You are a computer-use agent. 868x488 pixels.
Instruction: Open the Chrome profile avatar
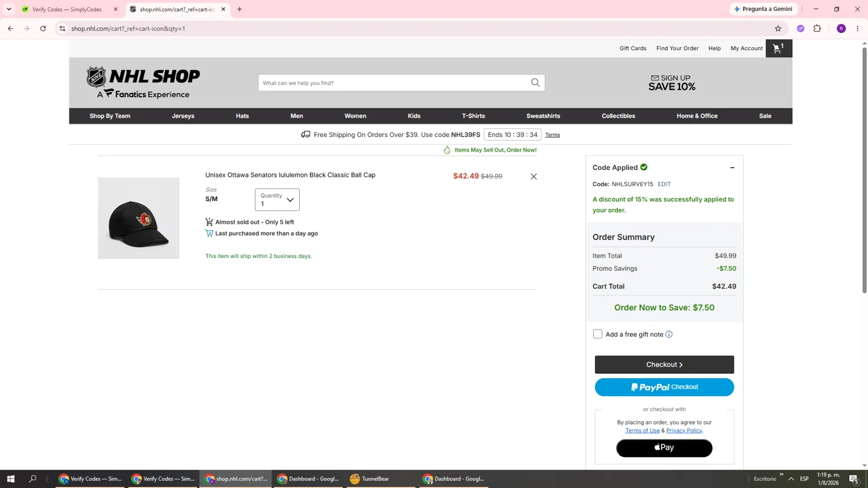coord(841,28)
